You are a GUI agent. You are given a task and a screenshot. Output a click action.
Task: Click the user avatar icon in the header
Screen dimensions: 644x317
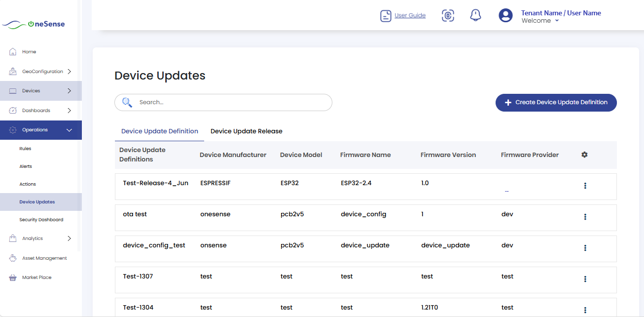pos(505,15)
